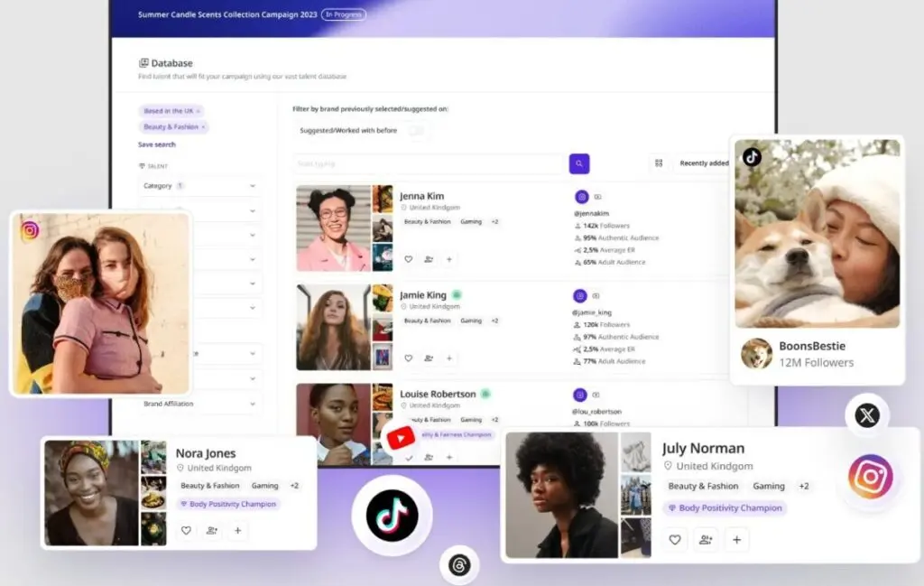Image resolution: width=924 pixels, height=586 pixels.
Task: Switch to grid view layout icon
Action: pyautogui.click(x=659, y=163)
